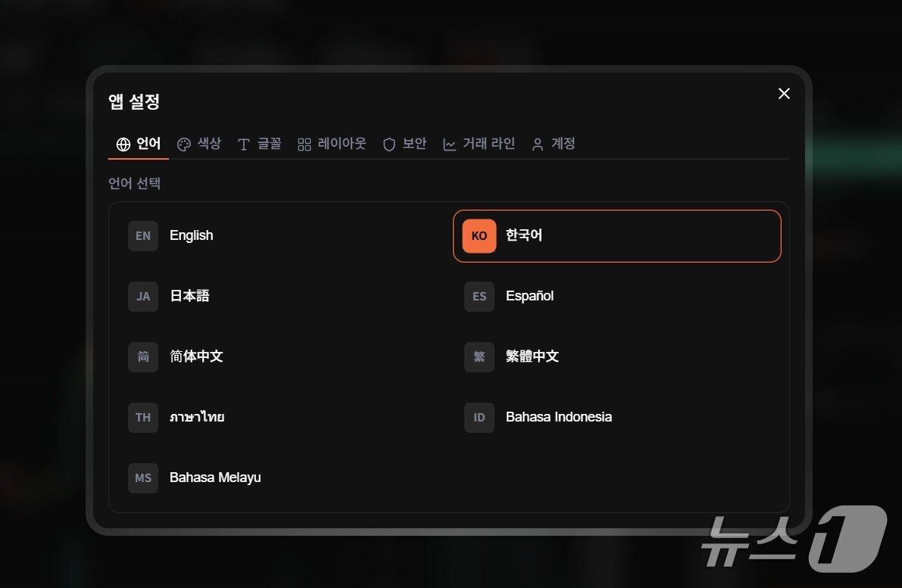Screen dimensions: 902x588
Task: Click the 简 badge beside 简体中文
Action: pos(142,356)
